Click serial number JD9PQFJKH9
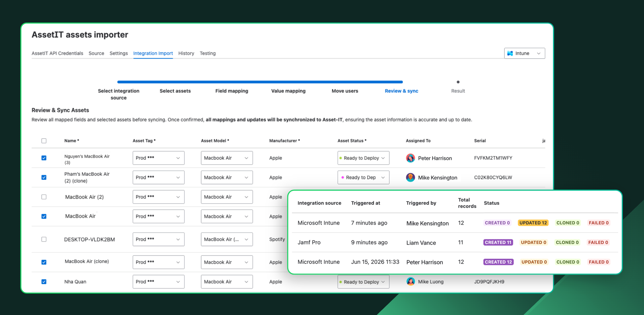The height and width of the screenshot is (315, 644). (x=489, y=282)
